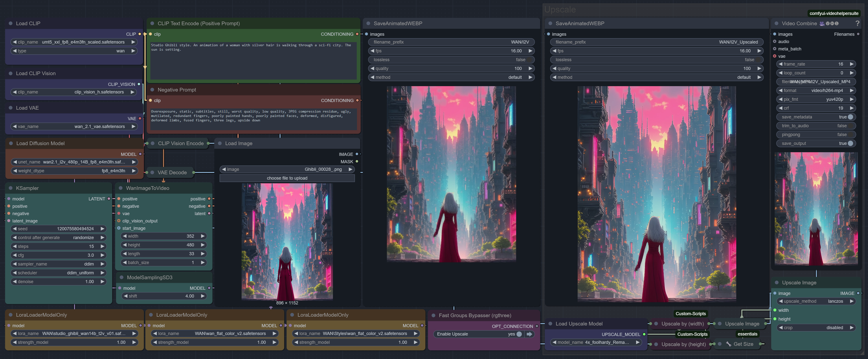
Task: Click left arrow on WanImageToVideo width
Action: tap(125, 236)
